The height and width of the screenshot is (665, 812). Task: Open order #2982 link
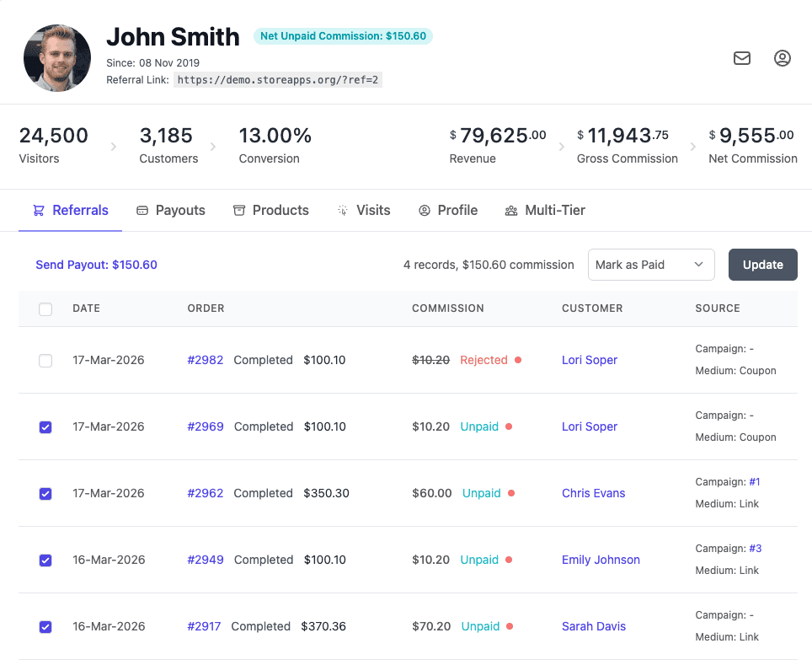(205, 360)
